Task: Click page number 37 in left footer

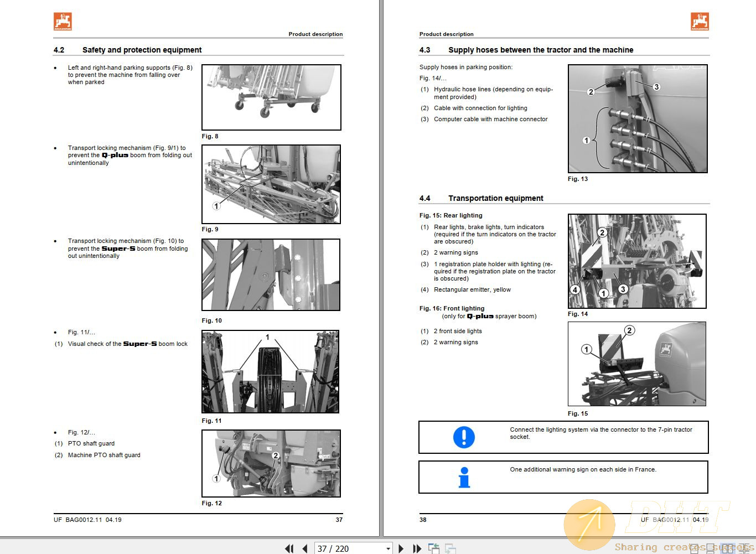Action: tap(339, 520)
